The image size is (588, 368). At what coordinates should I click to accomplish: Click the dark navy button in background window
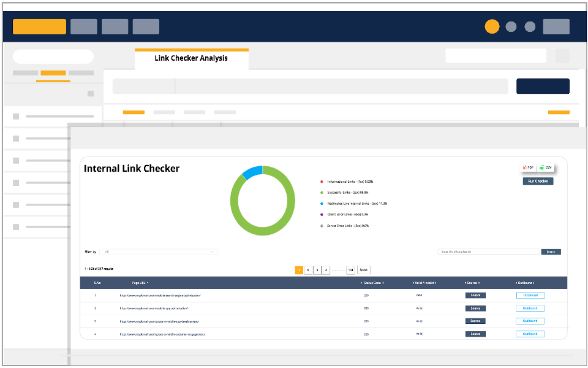543,86
